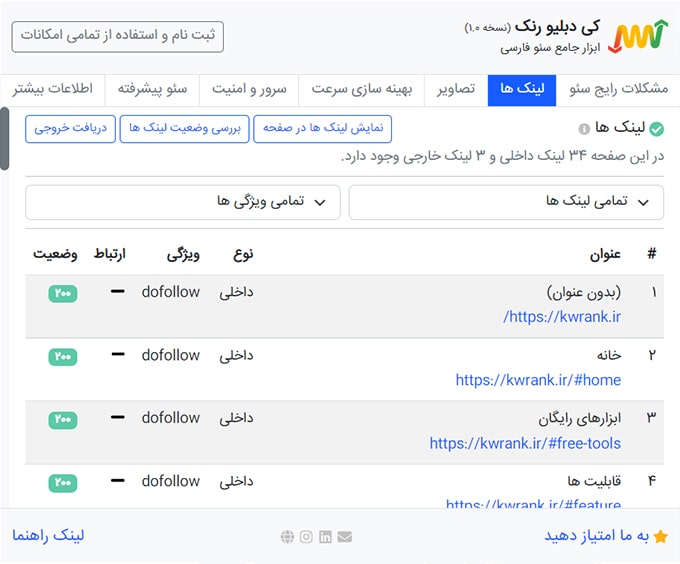Image resolution: width=680 pixels, height=564 pixels.
Task: Click the KWRank logo icon
Action: (638, 36)
